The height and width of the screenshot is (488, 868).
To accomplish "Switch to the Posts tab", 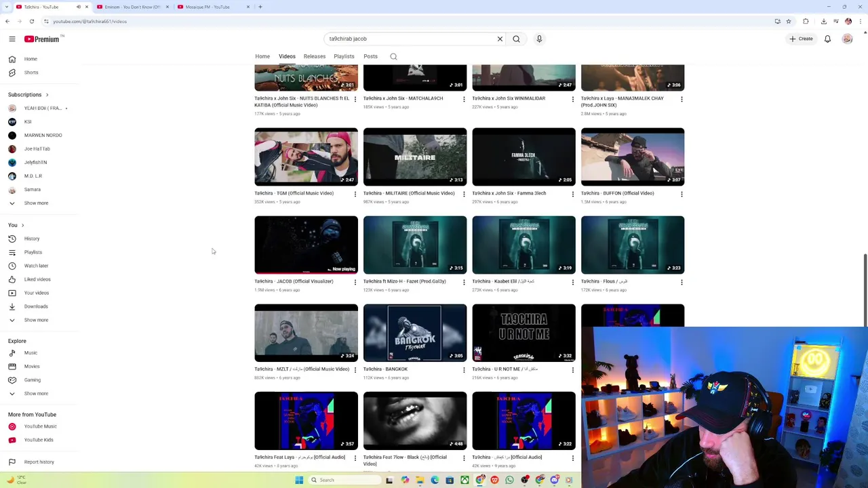I will point(370,56).
